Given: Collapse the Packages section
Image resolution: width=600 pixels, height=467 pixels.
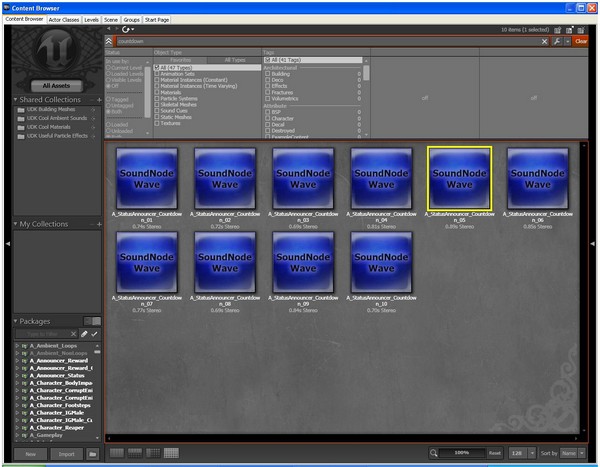Looking at the screenshot, I should point(15,321).
